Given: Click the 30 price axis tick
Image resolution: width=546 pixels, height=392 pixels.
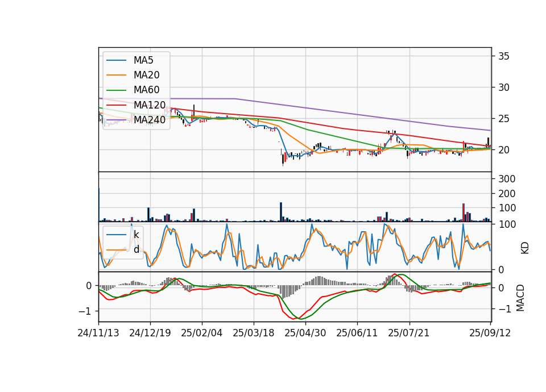Looking at the screenshot, I should coord(503,87).
